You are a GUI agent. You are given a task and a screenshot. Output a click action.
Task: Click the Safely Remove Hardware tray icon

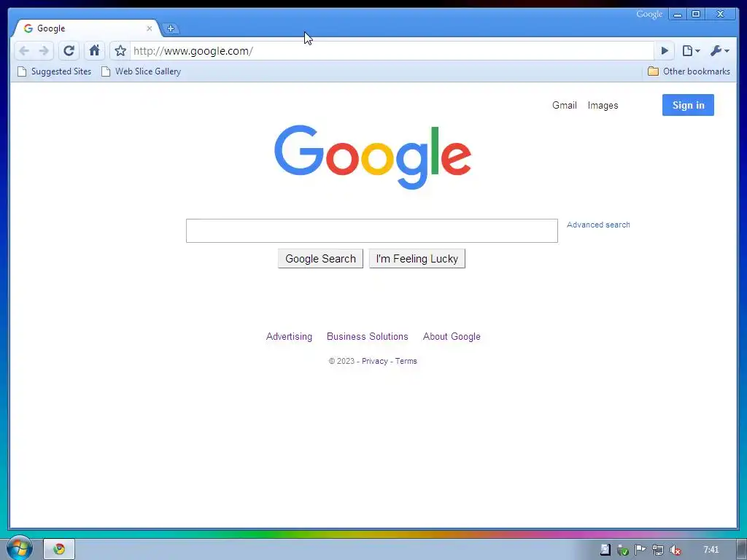(623, 550)
